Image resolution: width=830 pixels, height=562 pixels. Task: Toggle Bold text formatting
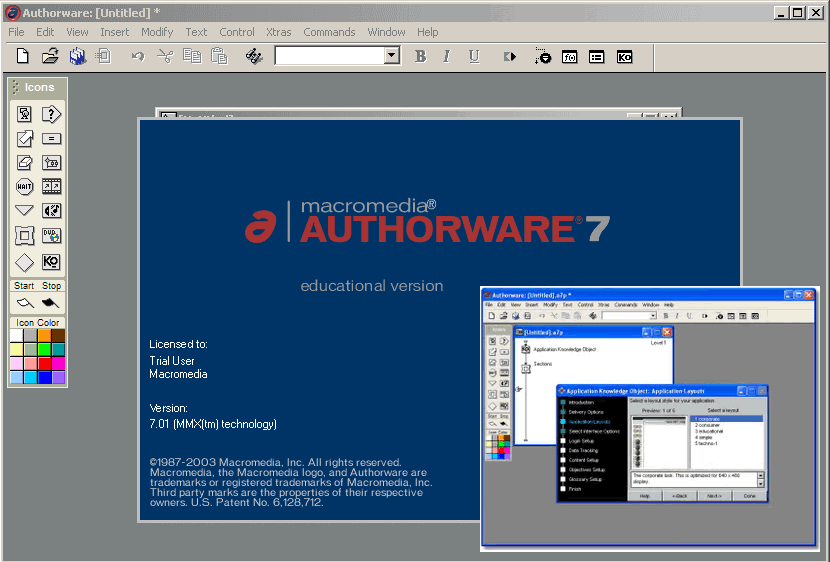[420, 57]
